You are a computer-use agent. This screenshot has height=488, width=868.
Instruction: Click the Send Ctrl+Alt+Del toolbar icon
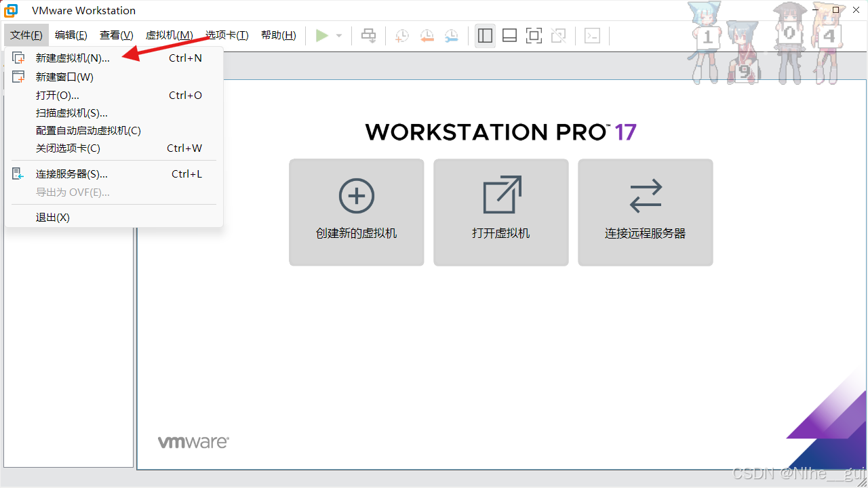click(x=368, y=36)
